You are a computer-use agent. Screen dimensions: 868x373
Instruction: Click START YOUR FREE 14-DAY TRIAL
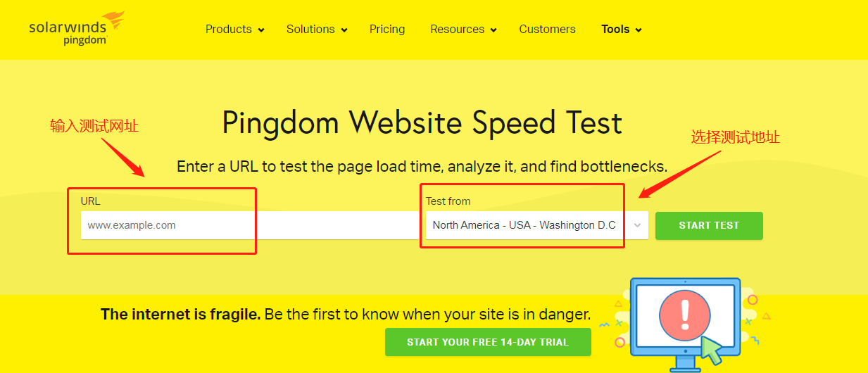coord(488,342)
